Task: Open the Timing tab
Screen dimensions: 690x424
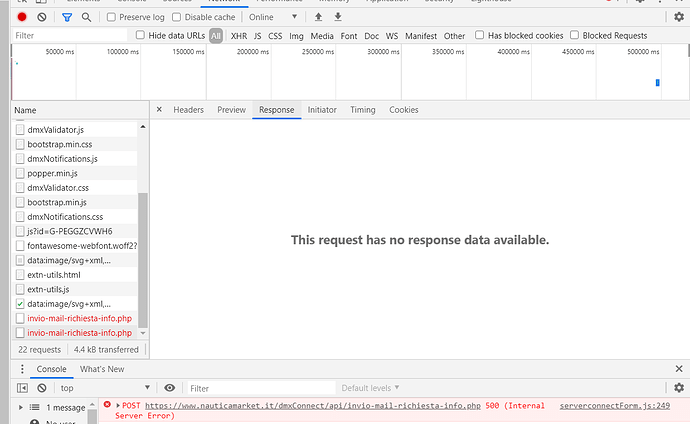Action: [x=363, y=110]
